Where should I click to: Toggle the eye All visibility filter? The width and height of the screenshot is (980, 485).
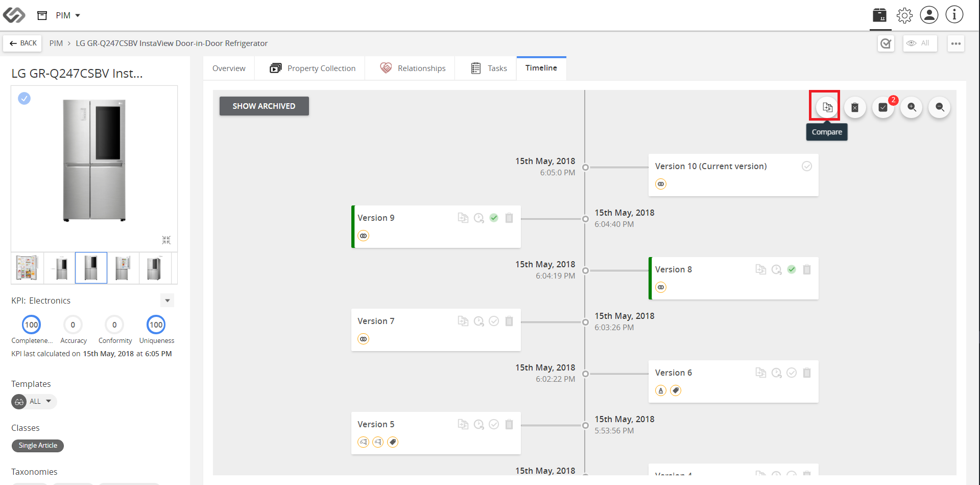[920, 43]
